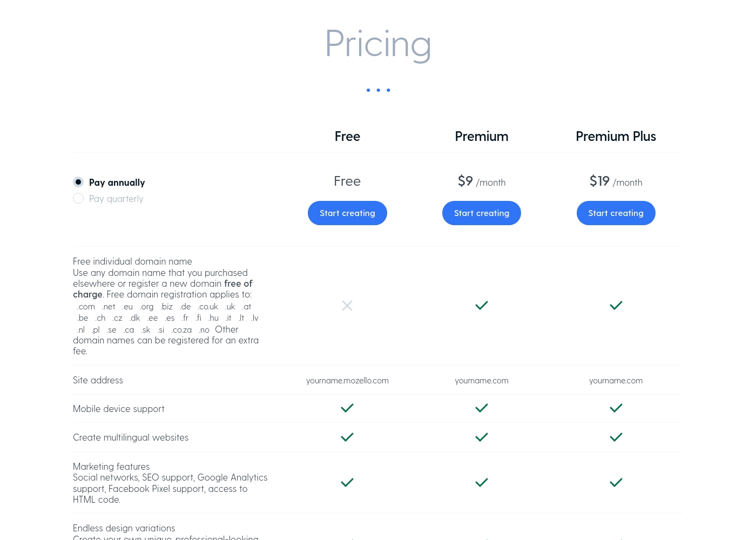The width and height of the screenshot is (756, 540).
Task: Click the $19 /month price
Action: 616,181
